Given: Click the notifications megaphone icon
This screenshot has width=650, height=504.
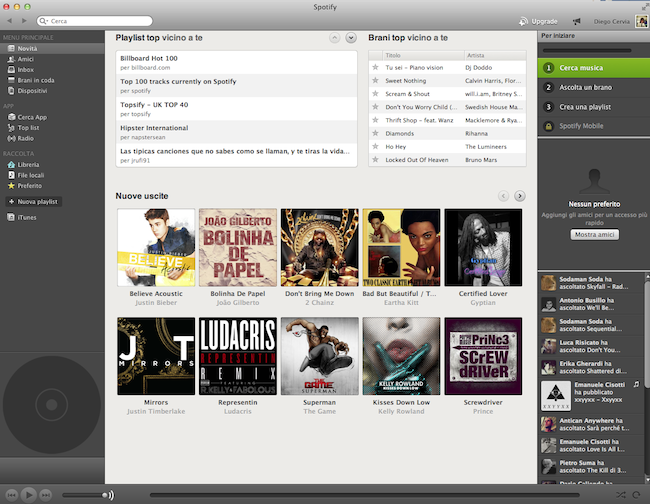Looking at the screenshot, I should coord(577,20).
